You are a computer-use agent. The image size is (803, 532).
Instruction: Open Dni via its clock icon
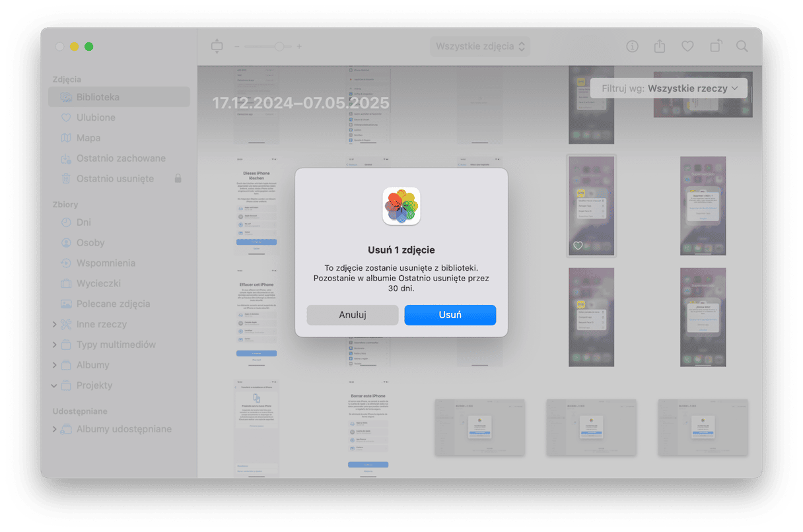[x=66, y=222]
